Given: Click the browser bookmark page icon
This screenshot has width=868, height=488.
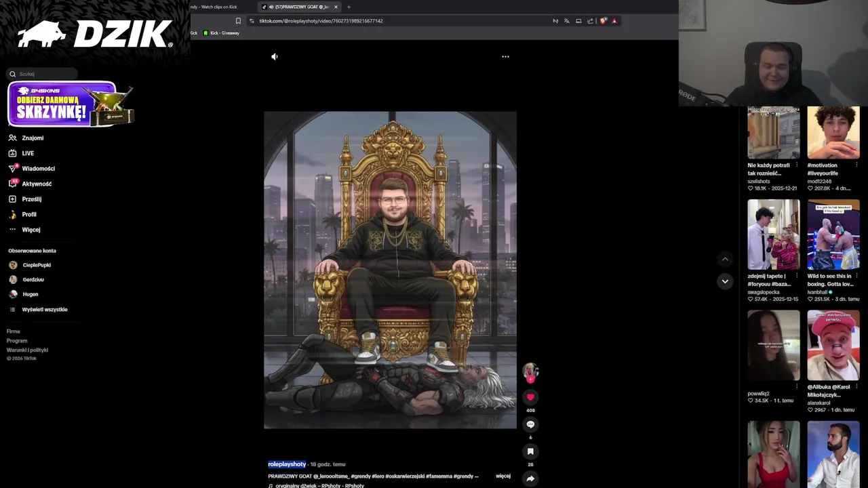Looking at the screenshot, I should (x=238, y=21).
